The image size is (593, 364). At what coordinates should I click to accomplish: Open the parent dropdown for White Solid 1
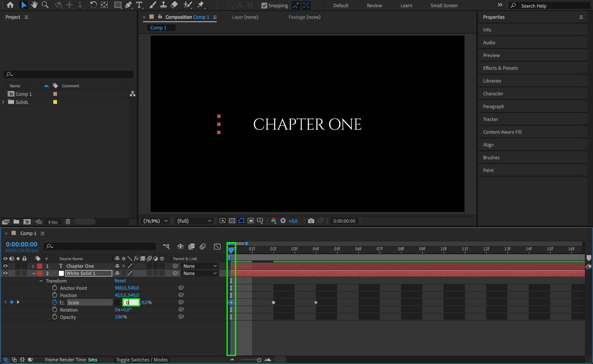click(x=200, y=273)
